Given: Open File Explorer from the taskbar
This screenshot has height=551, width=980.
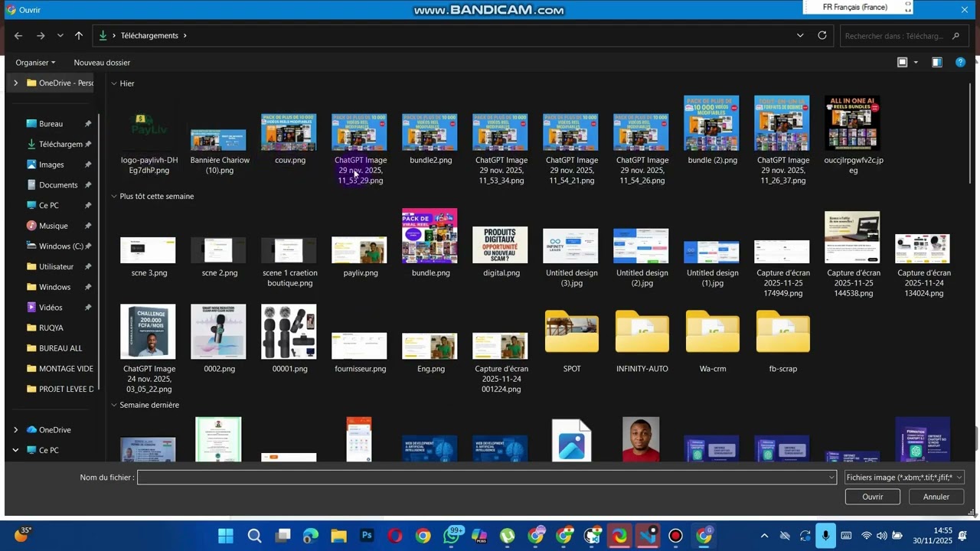Looking at the screenshot, I should point(338,536).
